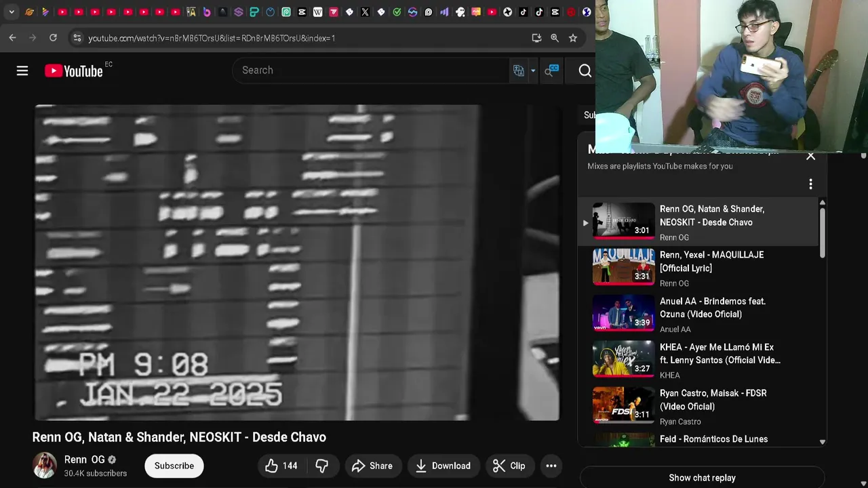Click the YouTube search input field
Viewport: 868px width, 488px height.
point(371,70)
